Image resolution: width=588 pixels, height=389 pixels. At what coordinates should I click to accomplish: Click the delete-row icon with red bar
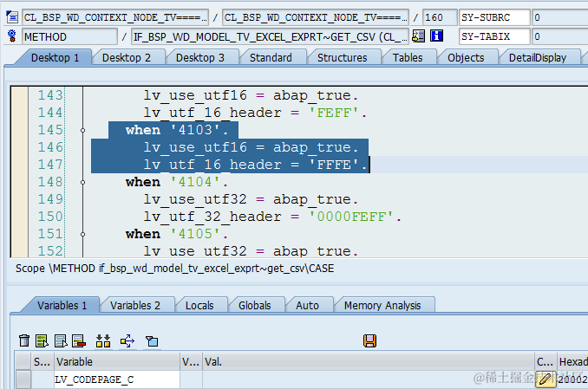click(79, 341)
